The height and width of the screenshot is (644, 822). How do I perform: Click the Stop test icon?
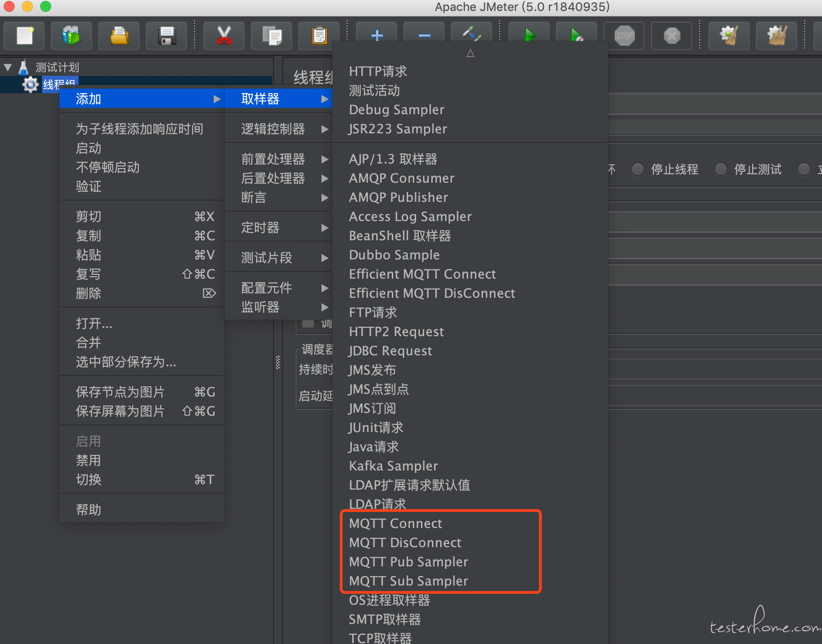624,36
